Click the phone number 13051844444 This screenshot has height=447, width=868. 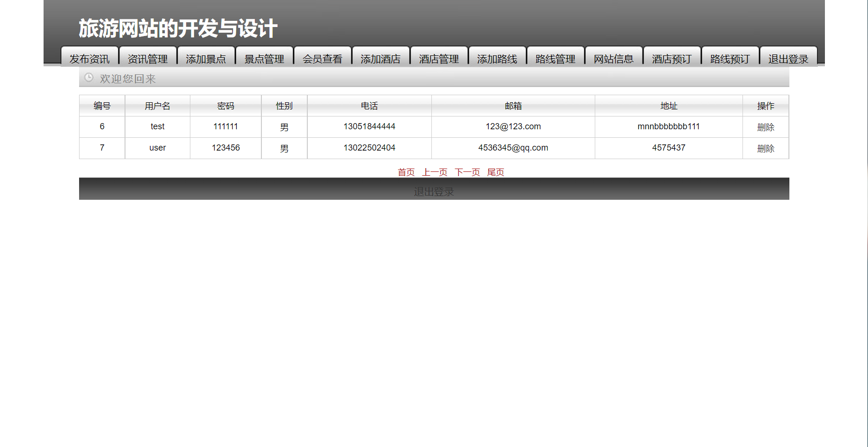pyautogui.click(x=369, y=127)
